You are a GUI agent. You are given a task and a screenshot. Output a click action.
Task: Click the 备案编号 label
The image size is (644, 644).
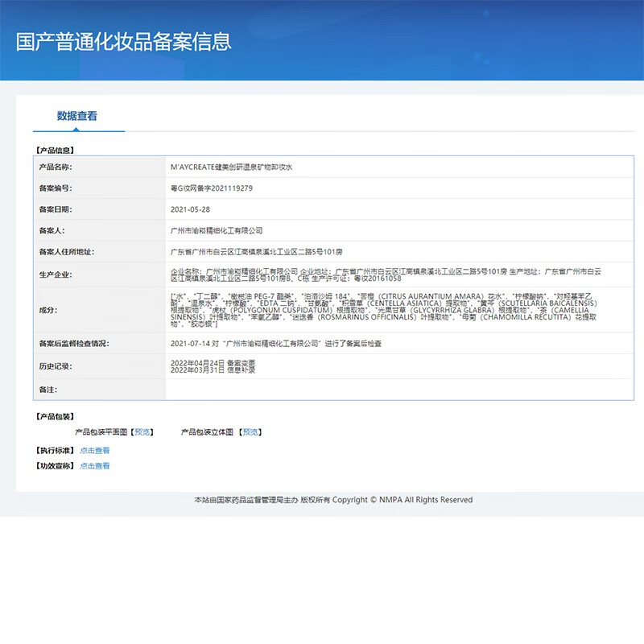coord(56,188)
